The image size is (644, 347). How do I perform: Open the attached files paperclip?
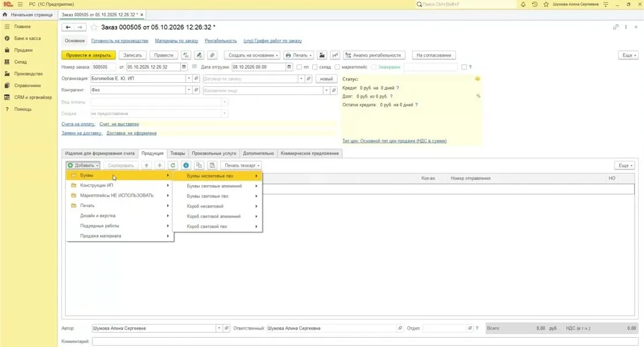click(212, 55)
